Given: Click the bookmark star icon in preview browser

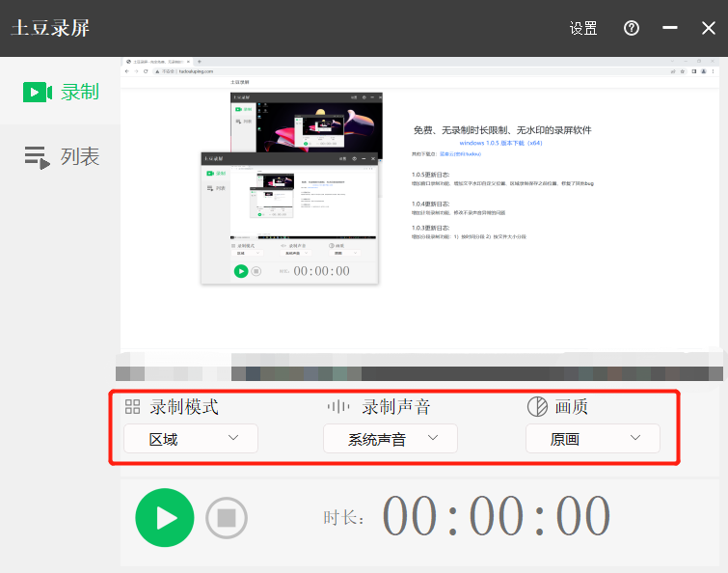Looking at the screenshot, I should pyautogui.click(x=683, y=71).
